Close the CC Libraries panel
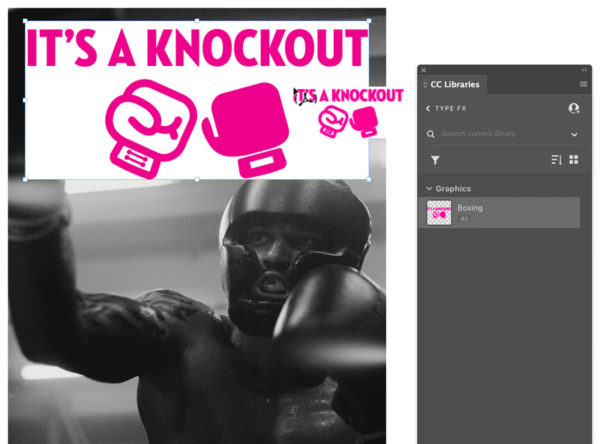Image resolution: width=600 pixels, height=444 pixels. pyautogui.click(x=424, y=70)
